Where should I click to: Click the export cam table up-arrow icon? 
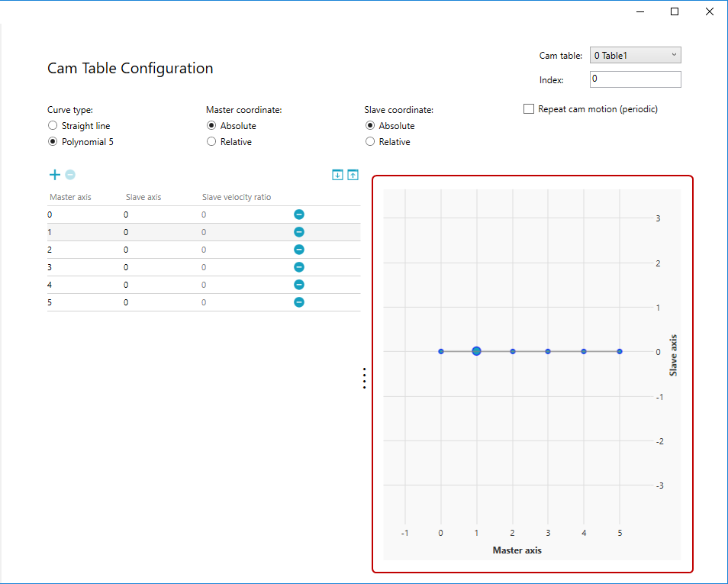(353, 175)
